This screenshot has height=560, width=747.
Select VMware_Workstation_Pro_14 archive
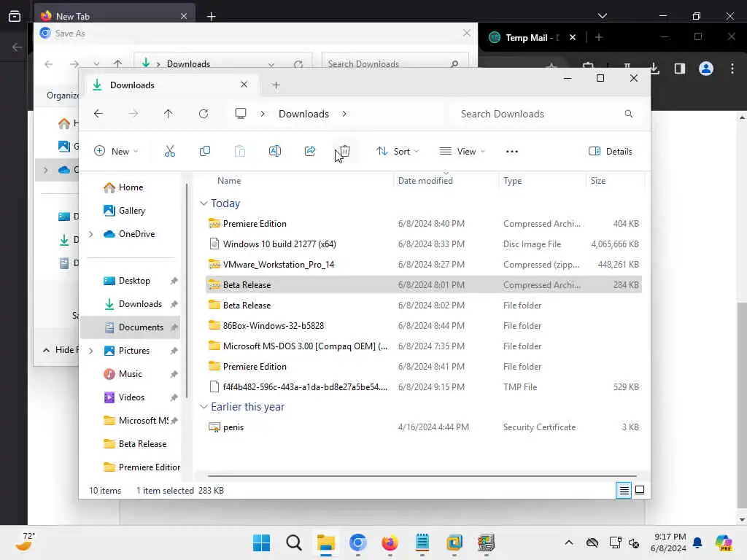point(424,265)
